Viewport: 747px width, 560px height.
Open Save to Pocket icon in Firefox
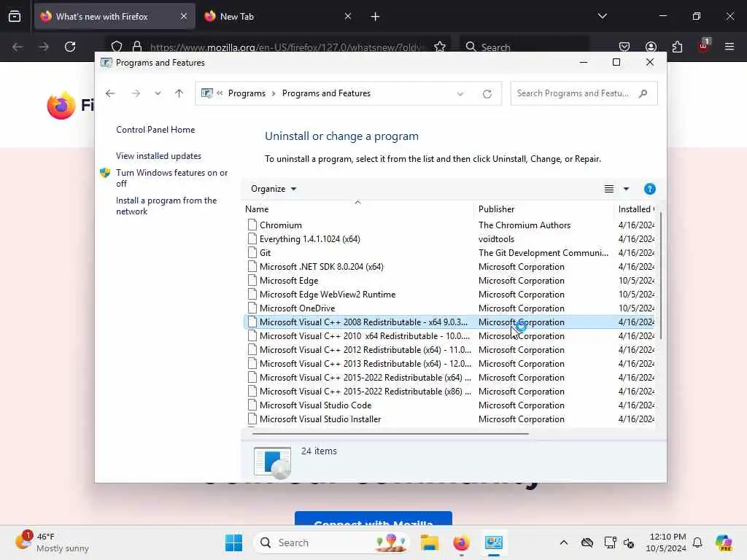624,47
